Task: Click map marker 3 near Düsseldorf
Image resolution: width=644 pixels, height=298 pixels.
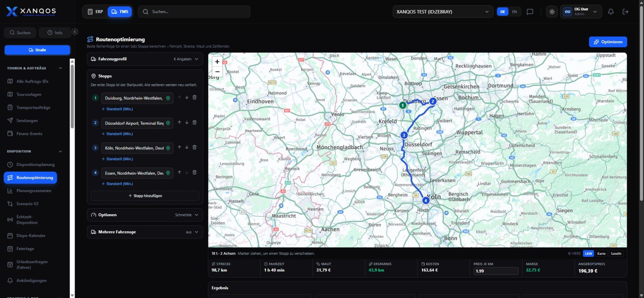Action: coord(404,135)
